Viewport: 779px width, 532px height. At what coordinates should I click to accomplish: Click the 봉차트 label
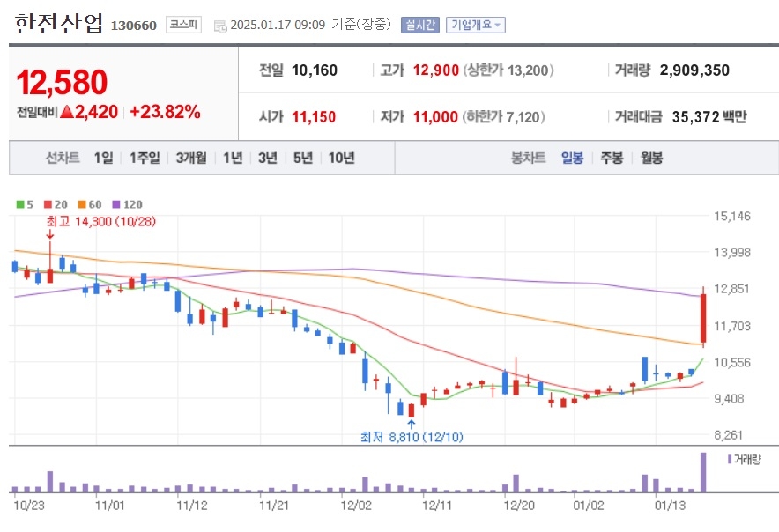pos(528,158)
